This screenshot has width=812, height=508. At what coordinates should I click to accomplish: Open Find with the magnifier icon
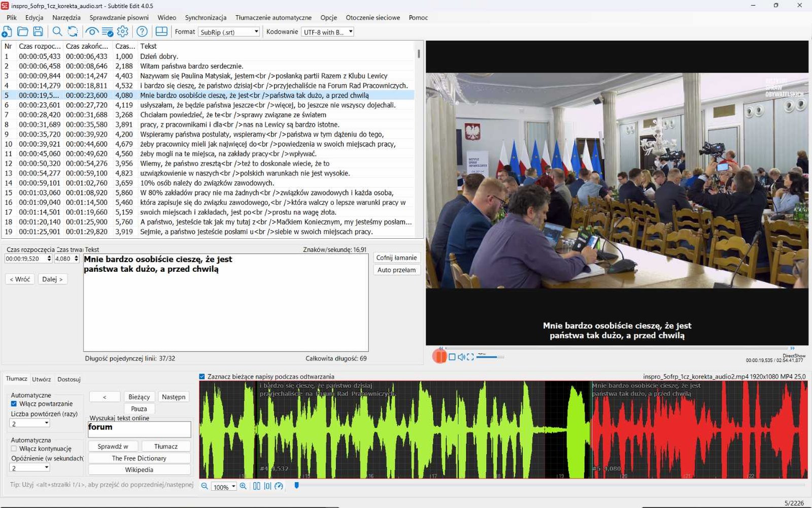(x=57, y=31)
